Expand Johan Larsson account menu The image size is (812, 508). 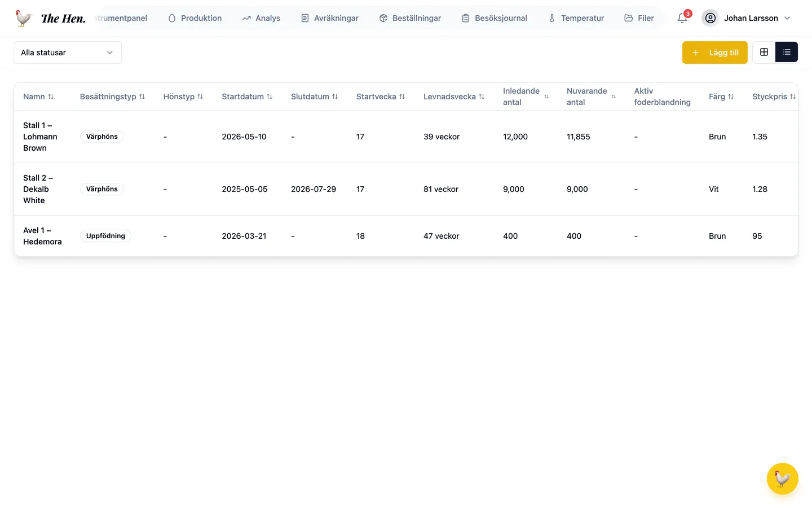[x=747, y=18]
